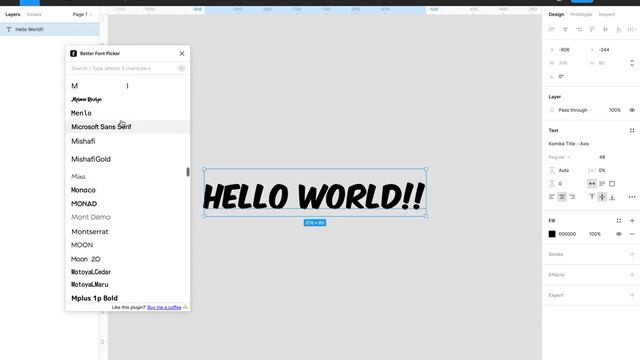This screenshot has height=360, width=640.
Task: Open the Prototype tab
Action: [x=581, y=14]
